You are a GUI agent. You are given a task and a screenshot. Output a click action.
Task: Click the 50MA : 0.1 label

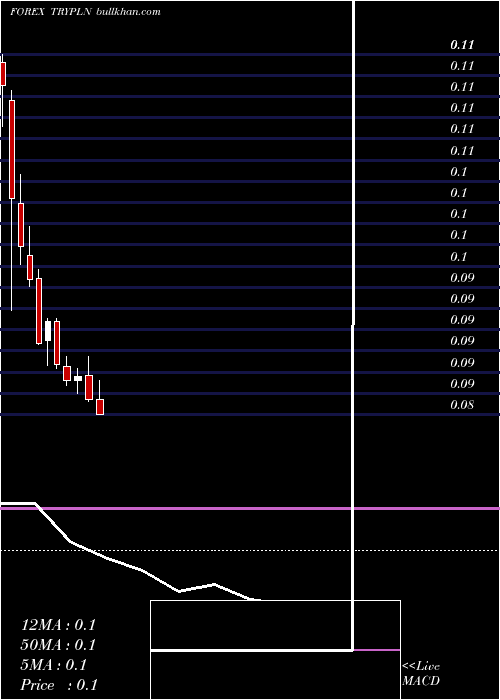click(58, 645)
